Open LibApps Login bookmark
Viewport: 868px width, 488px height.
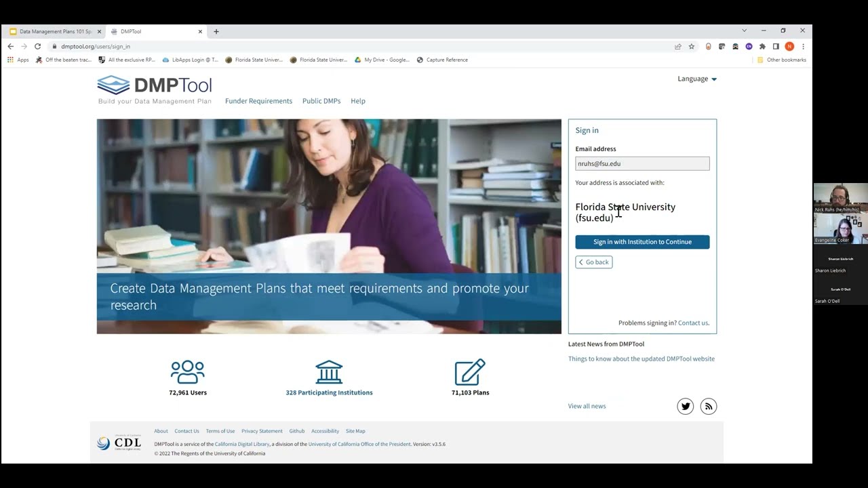click(191, 60)
